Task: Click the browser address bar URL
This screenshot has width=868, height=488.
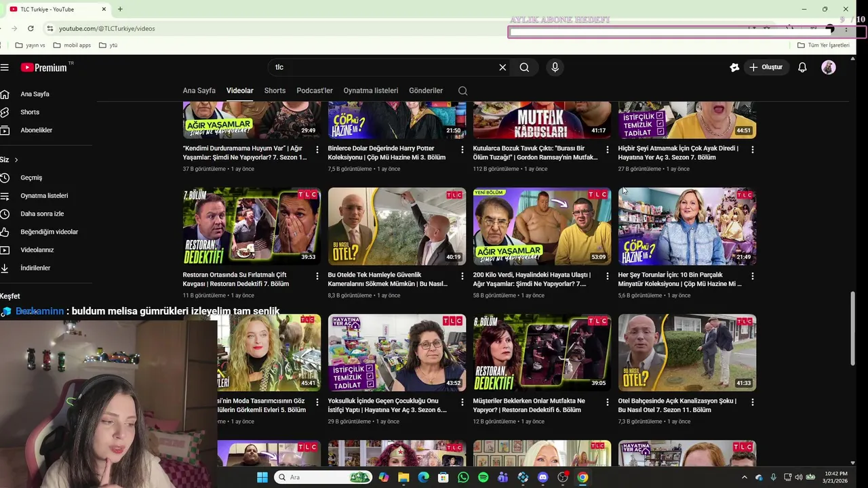Action: (x=106, y=28)
